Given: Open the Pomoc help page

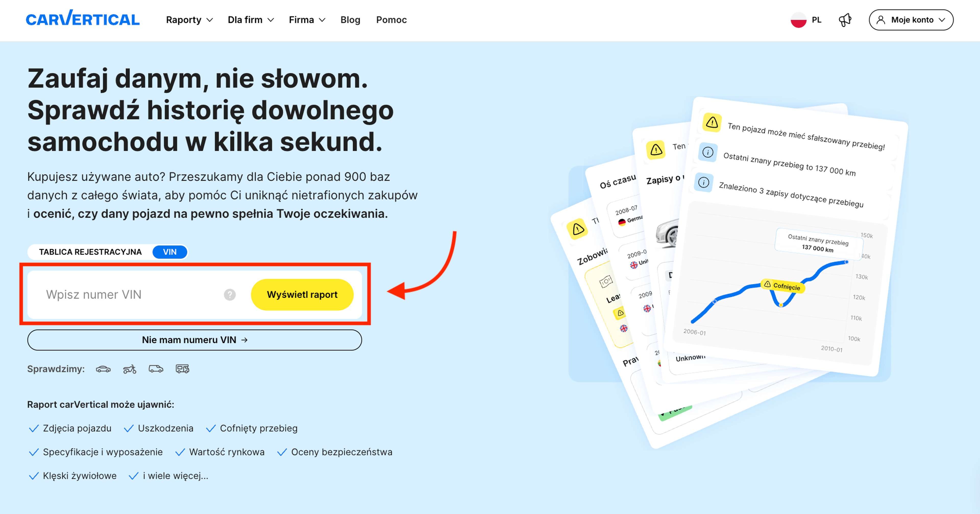Looking at the screenshot, I should click(391, 20).
